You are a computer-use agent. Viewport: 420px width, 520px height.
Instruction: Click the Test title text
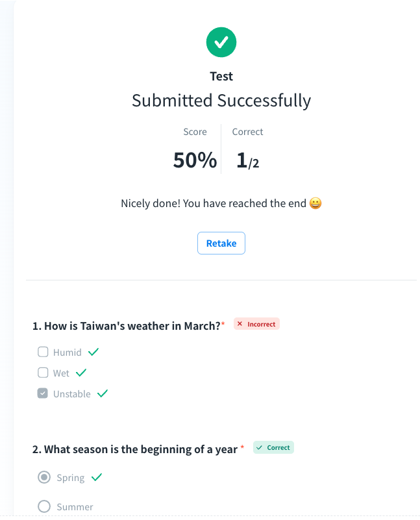tap(221, 76)
